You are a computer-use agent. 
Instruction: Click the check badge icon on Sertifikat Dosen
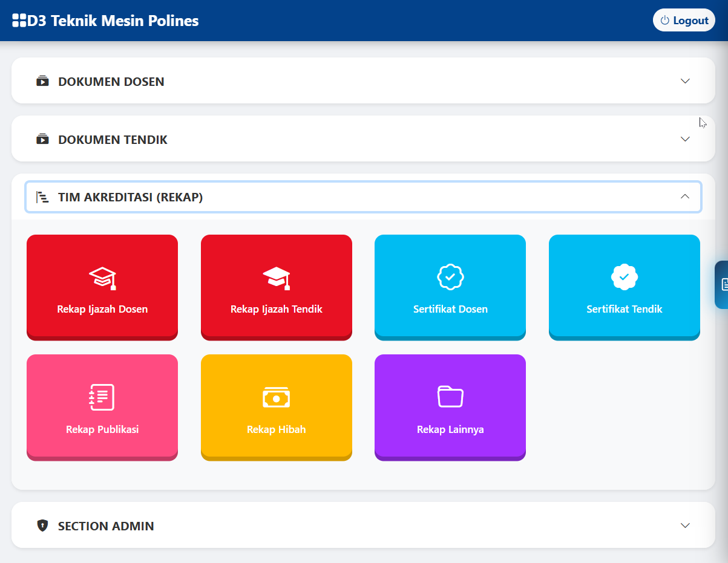point(450,277)
